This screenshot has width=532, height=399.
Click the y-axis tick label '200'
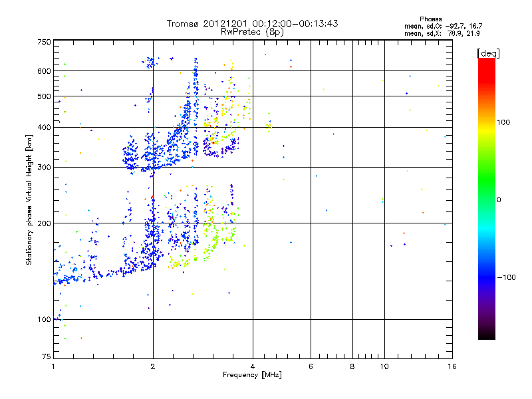[44, 223]
